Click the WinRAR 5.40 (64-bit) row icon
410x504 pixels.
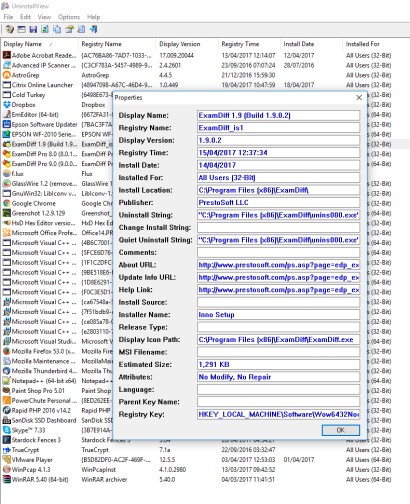pyautogui.click(x=6, y=479)
